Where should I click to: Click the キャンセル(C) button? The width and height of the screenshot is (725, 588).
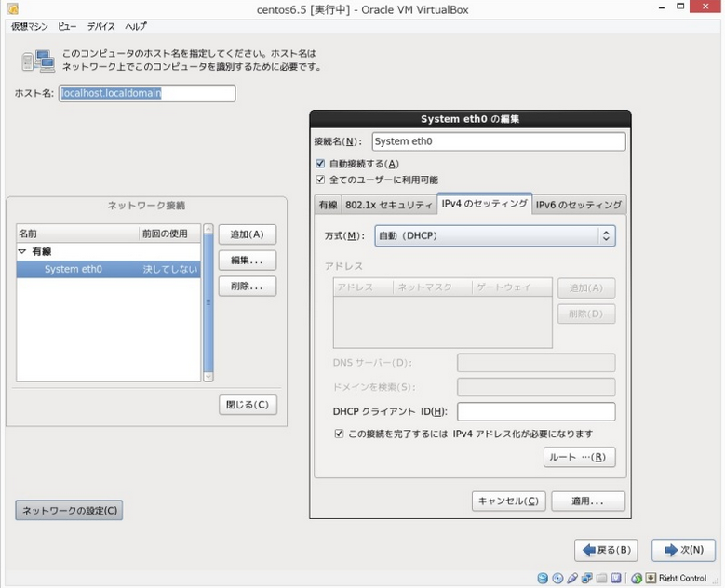508,501
